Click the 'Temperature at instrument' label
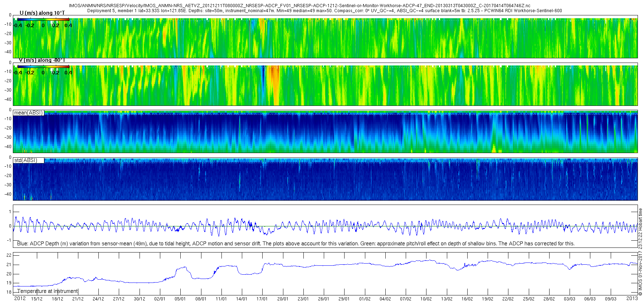 (x=48, y=291)
